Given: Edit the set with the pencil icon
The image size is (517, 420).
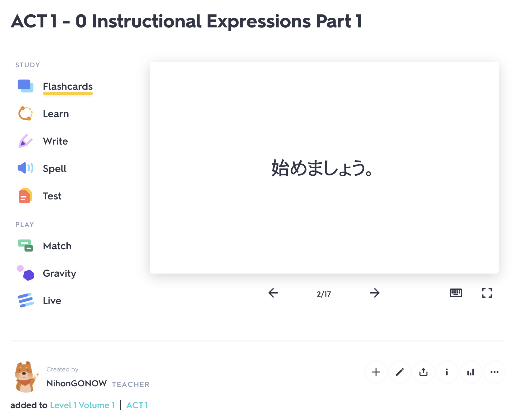Looking at the screenshot, I should click(399, 372).
